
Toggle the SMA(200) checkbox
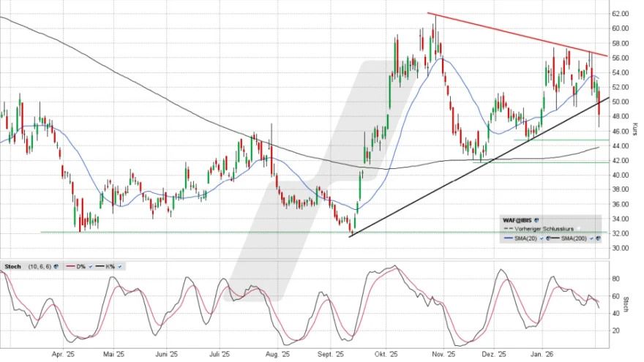point(591,239)
